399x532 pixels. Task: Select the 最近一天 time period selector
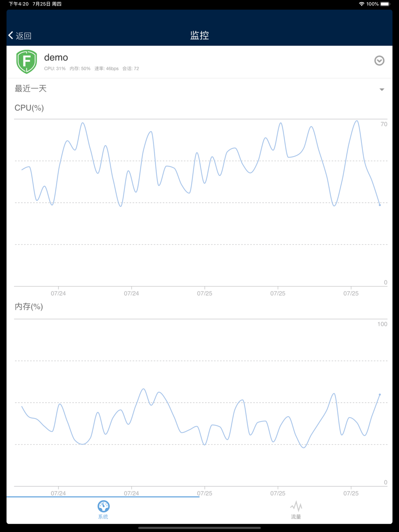pos(31,89)
